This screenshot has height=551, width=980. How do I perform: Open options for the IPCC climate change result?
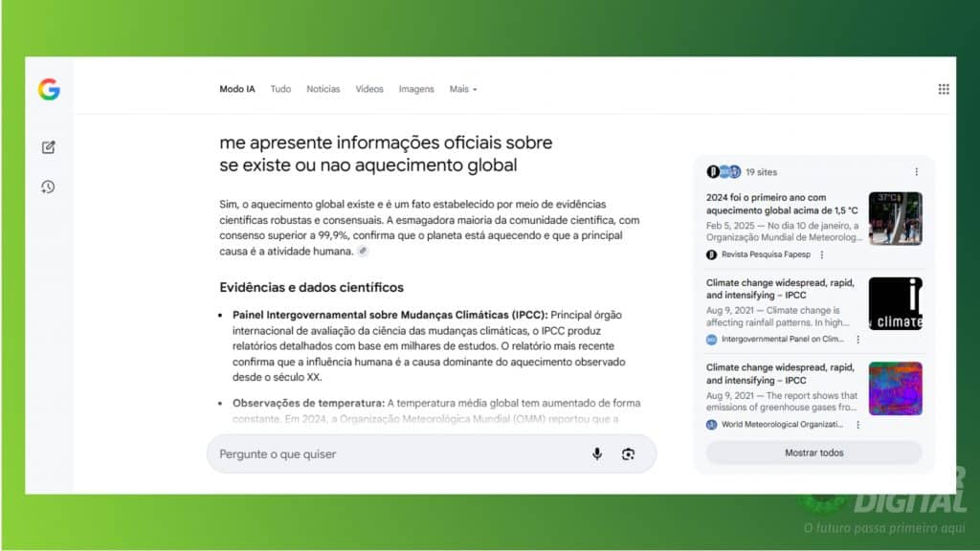[858, 340]
